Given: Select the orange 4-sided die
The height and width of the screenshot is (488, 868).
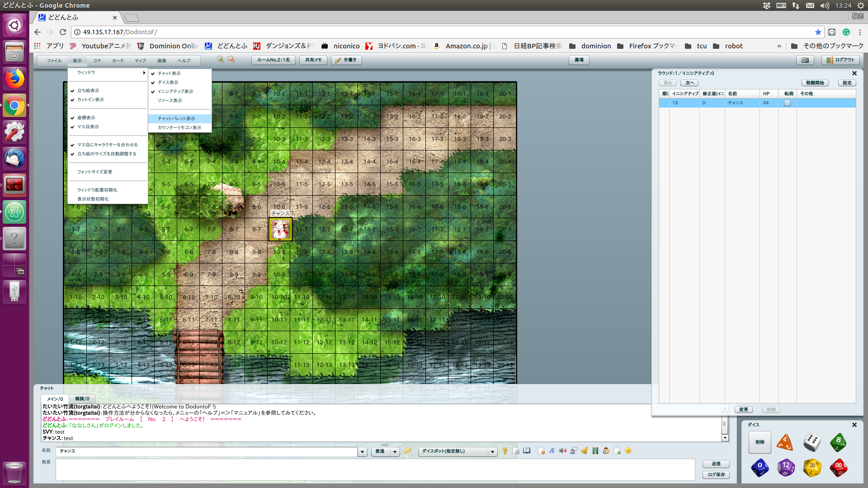Looking at the screenshot, I should (785, 442).
